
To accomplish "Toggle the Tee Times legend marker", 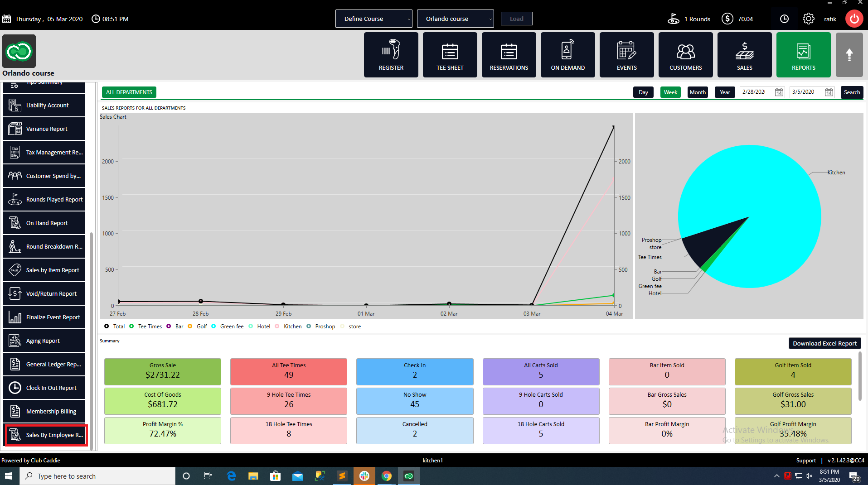I will tap(131, 327).
